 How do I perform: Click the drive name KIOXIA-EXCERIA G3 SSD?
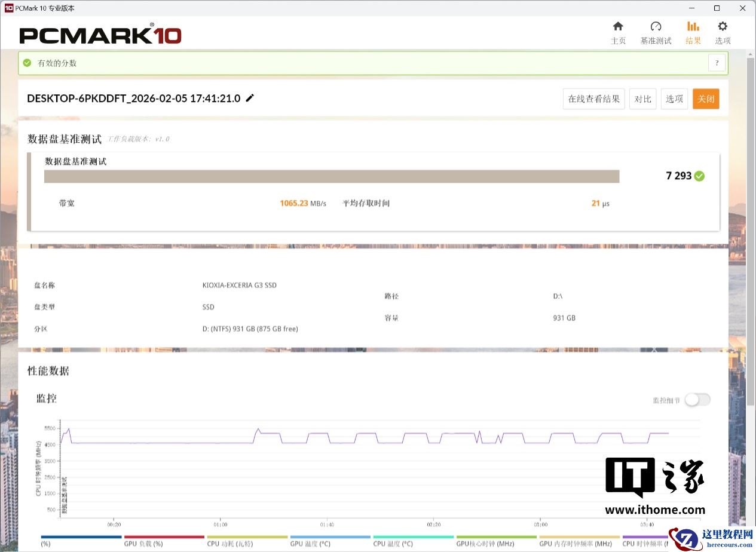pos(240,286)
